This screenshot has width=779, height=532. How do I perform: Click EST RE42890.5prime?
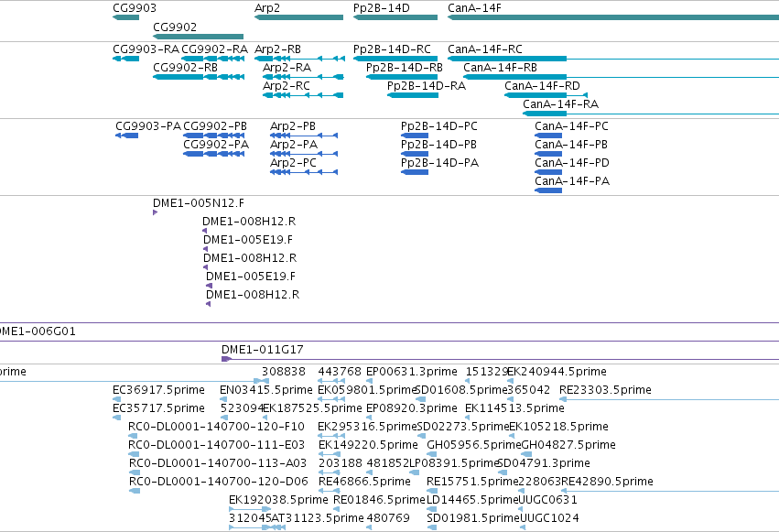pyautogui.click(x=670, y=492)
